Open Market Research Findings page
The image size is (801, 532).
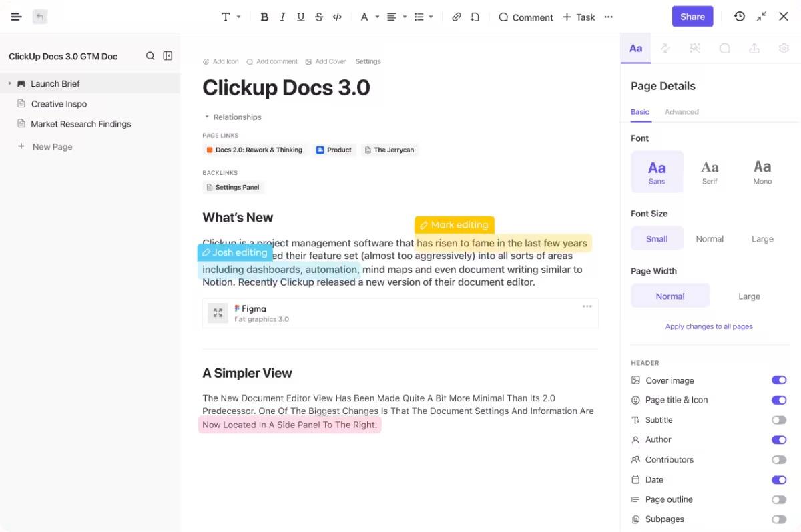pyautogui.click(x=81, y=124)
